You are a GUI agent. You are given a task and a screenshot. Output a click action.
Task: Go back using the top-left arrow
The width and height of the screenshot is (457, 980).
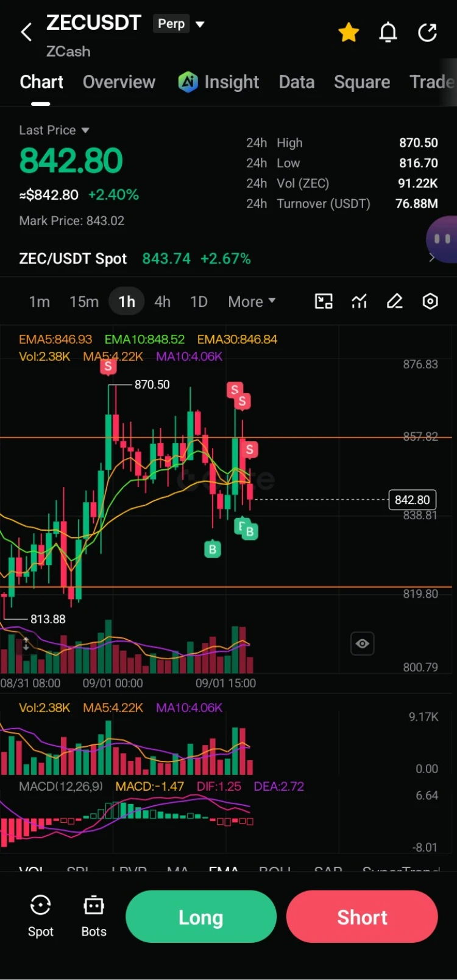pos(26,32)
